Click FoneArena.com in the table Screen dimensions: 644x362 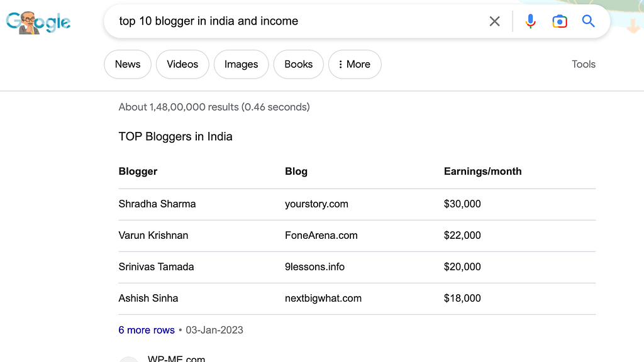coord(321,235)
